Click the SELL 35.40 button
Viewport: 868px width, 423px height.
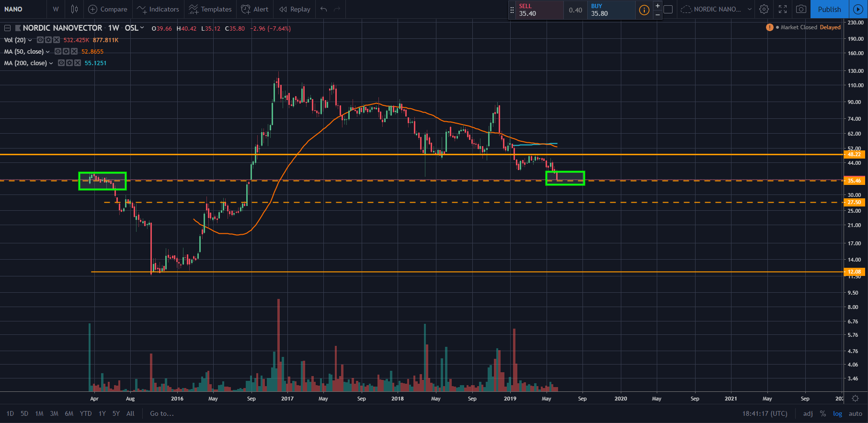(540, 10)
